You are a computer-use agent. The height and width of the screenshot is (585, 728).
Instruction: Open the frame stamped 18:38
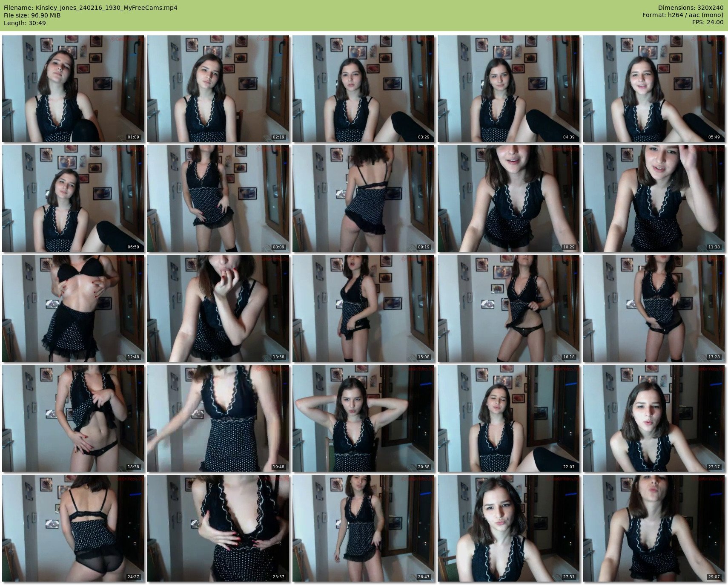[x=73, y=418]
